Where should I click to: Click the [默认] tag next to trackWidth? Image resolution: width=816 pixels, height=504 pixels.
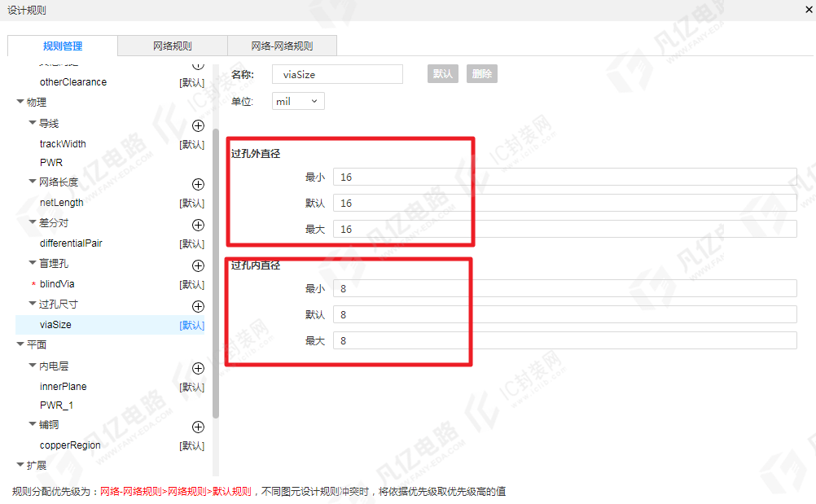tap(192, 145)
